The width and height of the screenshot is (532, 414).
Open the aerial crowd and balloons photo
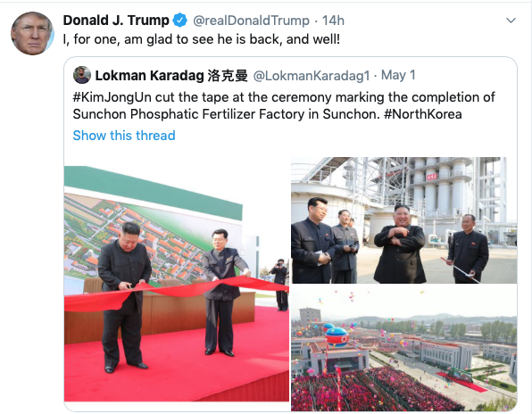[x=404, y=348]
